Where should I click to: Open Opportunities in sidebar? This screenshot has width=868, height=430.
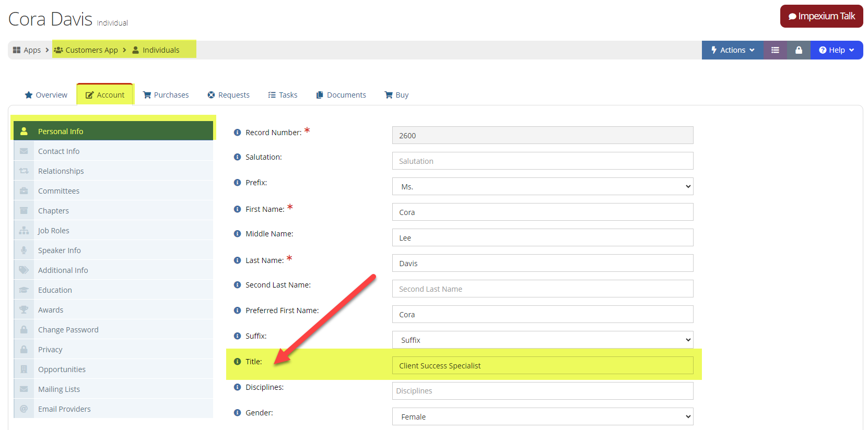click(x=113, y=369)
